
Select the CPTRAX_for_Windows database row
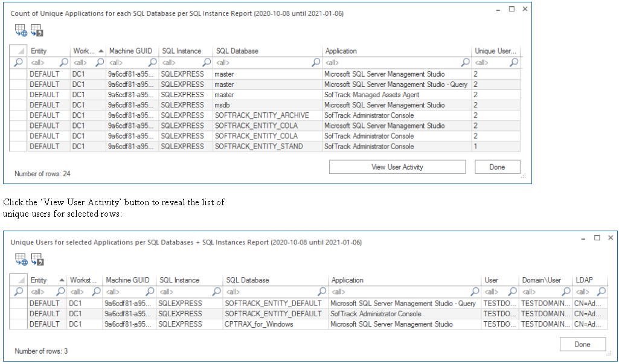[x=258, y=324]
